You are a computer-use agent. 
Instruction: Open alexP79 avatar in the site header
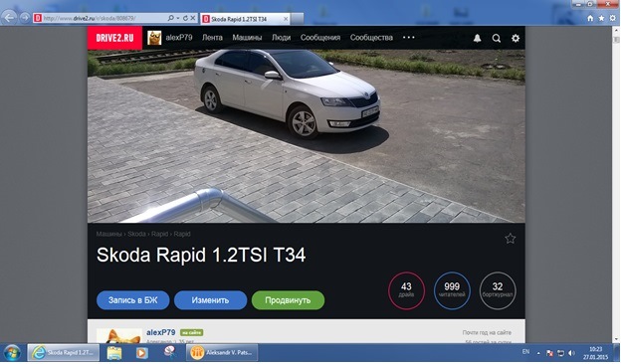click(x=154, y=38)
